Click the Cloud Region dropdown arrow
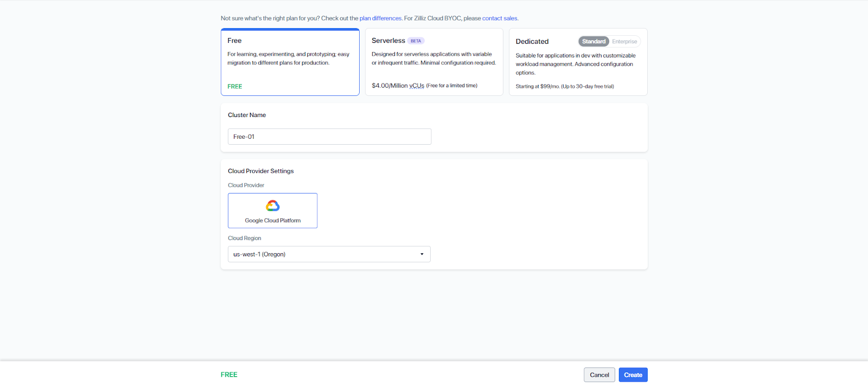 pos(422,254)
